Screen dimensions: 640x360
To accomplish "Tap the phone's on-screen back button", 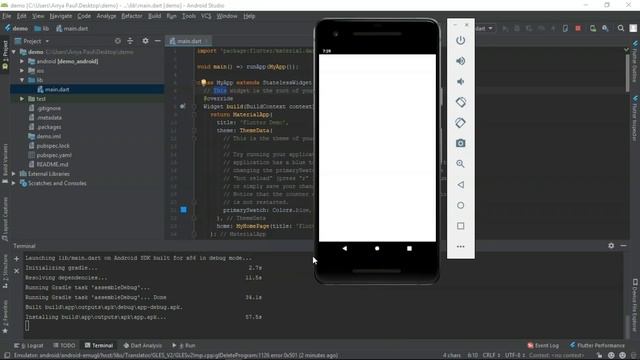I will pos(344,248).
